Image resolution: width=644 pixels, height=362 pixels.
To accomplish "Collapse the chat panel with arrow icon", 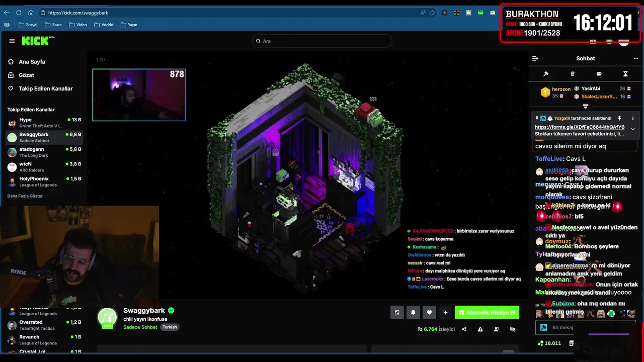I will coord(535,58).
